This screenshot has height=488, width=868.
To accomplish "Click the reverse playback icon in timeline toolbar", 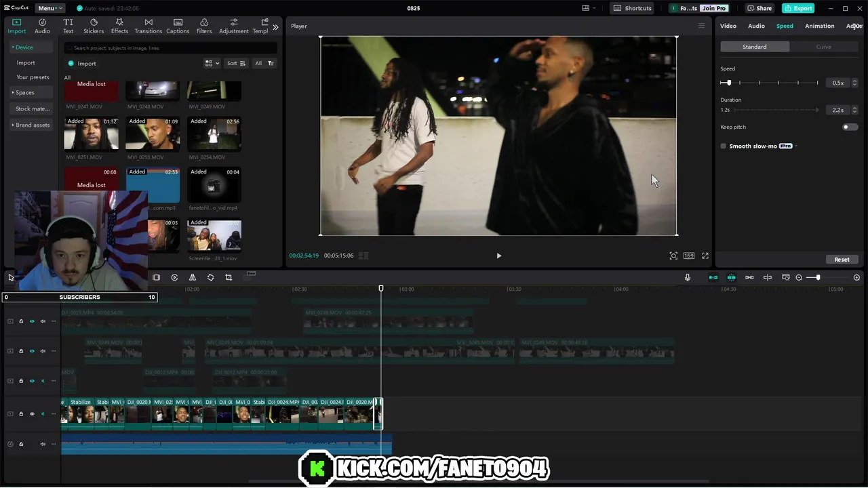I will [174, 277].
